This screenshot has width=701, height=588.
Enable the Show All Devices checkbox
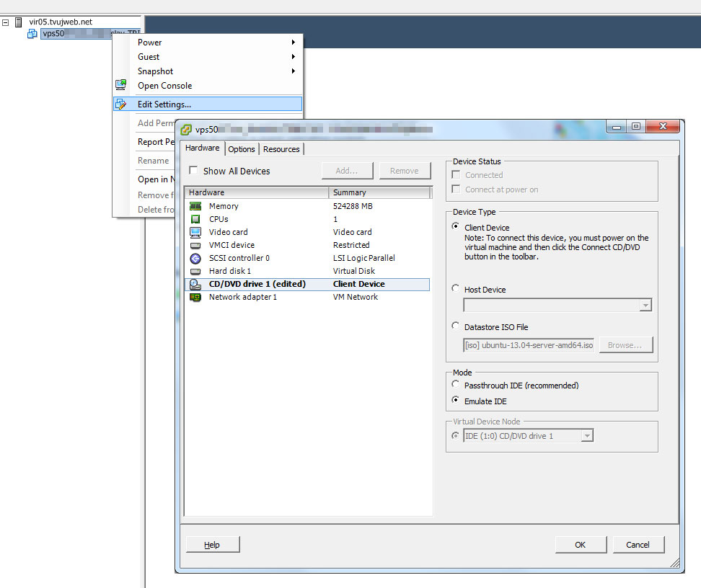point(193,171)
